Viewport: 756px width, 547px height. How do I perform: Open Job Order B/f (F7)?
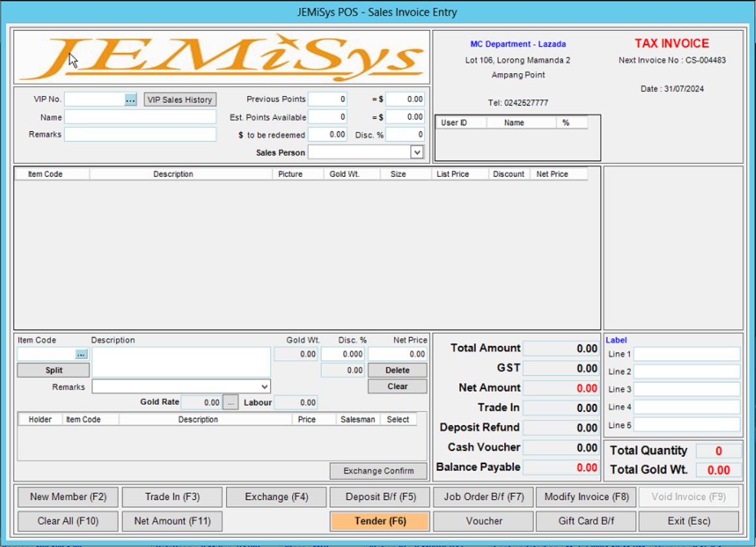(483, 497)
